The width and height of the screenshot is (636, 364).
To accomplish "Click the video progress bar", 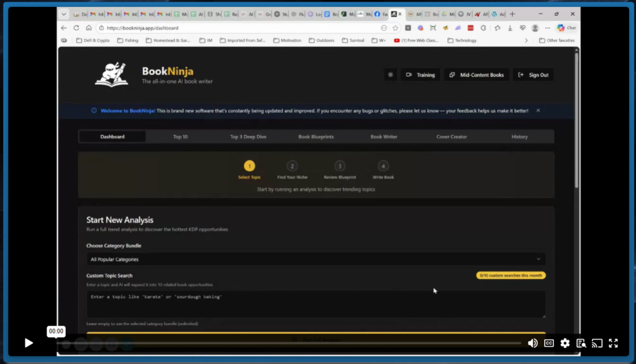I will click(x=279, y=343).
